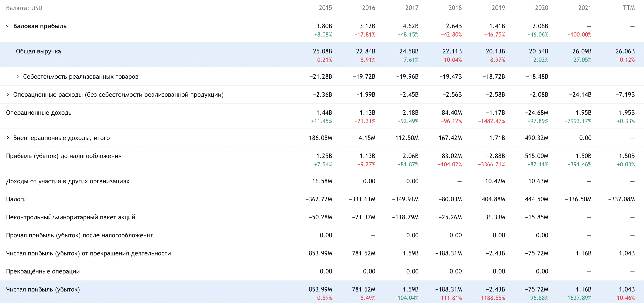Click net income change +104.04%
The height and width of the screenshot is (303, 644).
(x=406, y=298)
